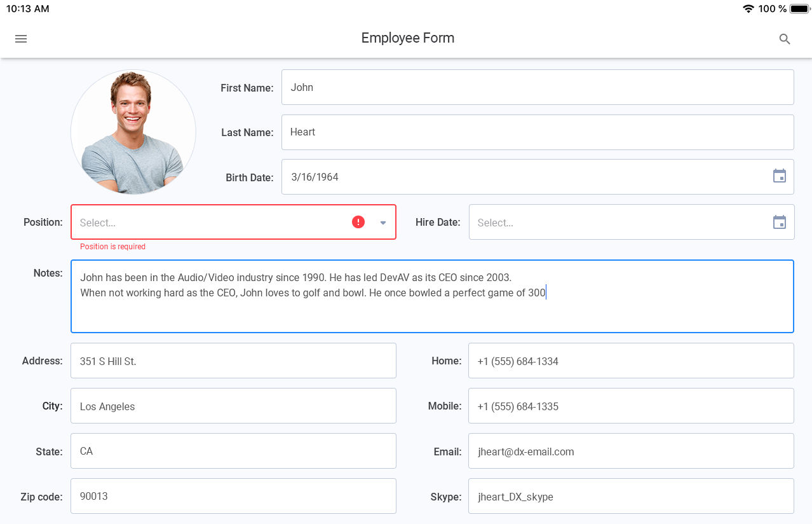Open the navigation hamburger menu
812x524 pixels.
tap(20, 39)
